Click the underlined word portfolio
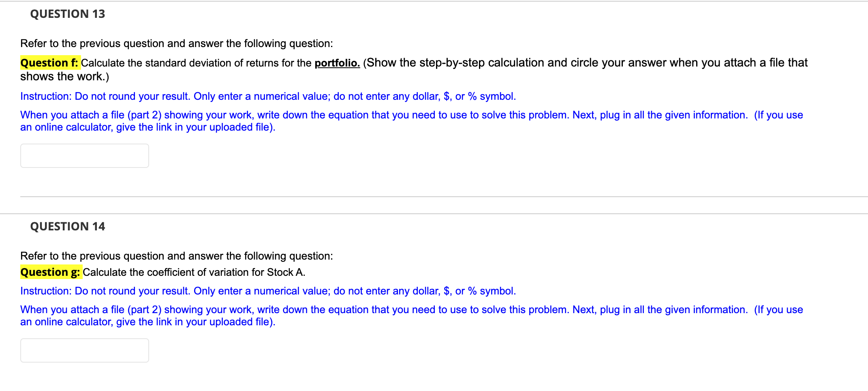 click(337, 63)
